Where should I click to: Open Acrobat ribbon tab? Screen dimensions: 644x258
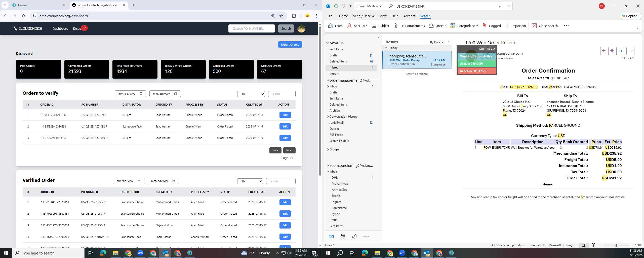pyautogui.click(x=409, y=16)
